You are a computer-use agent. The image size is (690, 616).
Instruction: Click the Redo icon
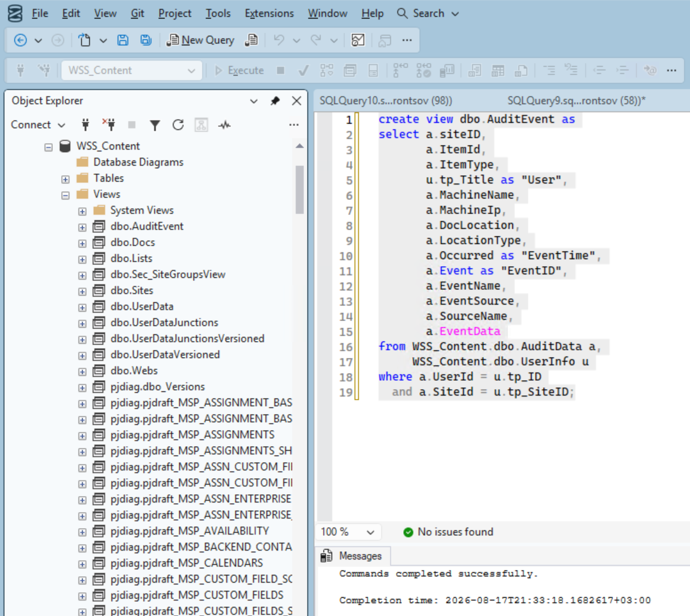[315, 40]
